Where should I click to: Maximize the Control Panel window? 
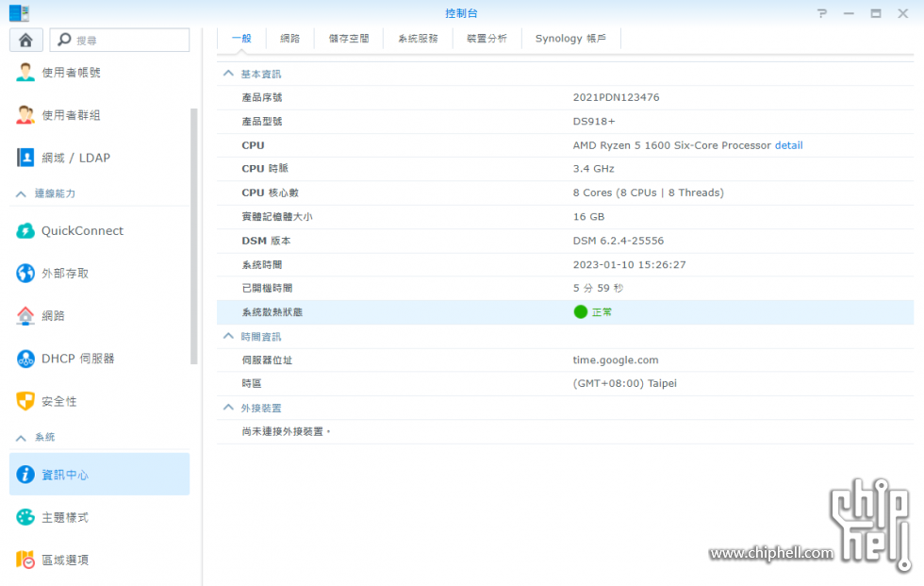pos(876,13)
